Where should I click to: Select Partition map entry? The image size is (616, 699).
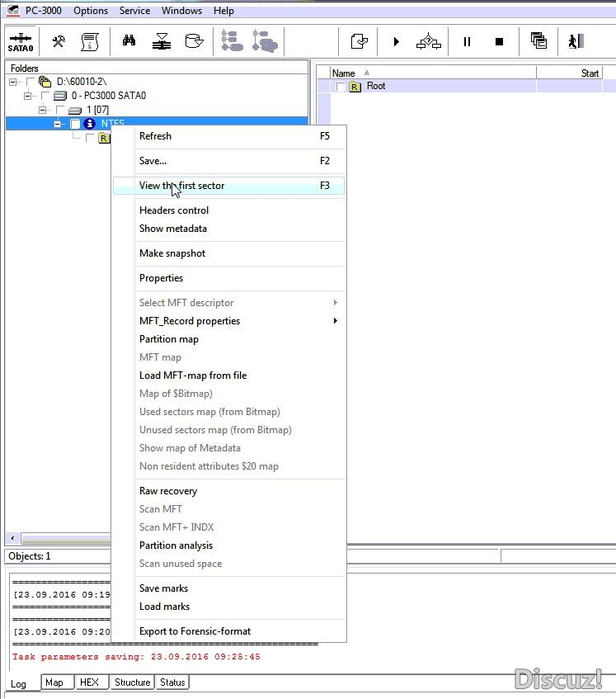[228, 339]
